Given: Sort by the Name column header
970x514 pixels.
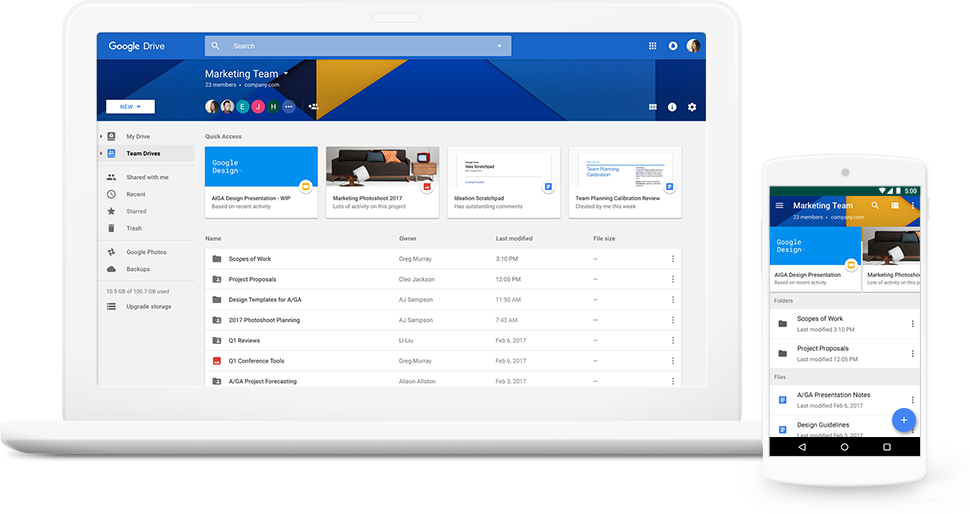Looking at the screenshot, I should point(213,238).
